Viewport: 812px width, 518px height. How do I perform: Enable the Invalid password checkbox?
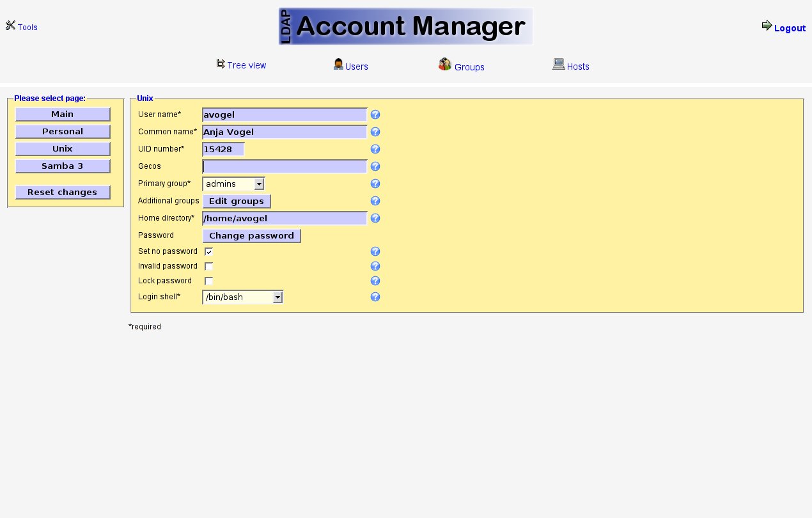pos(208,267)
